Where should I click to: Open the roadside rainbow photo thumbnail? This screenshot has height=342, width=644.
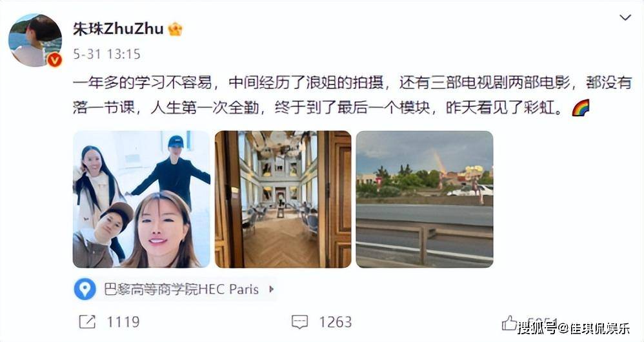[425, 199]
